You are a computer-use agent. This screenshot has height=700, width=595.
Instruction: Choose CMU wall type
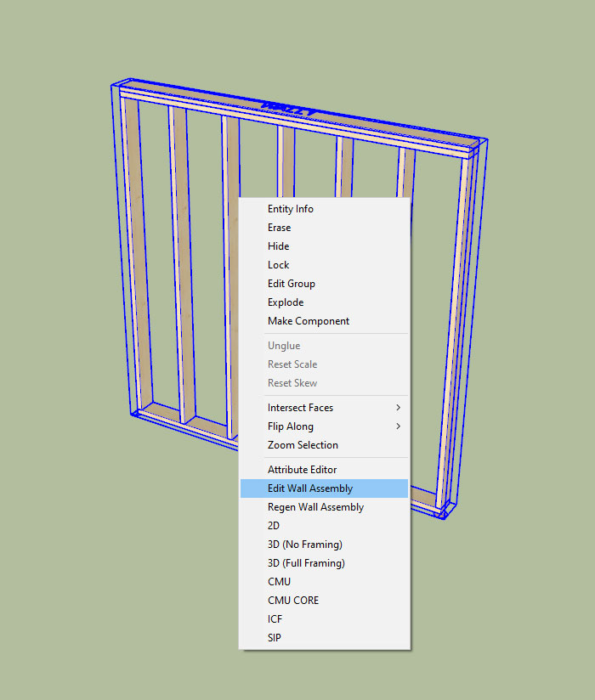(x=279, y=582)
